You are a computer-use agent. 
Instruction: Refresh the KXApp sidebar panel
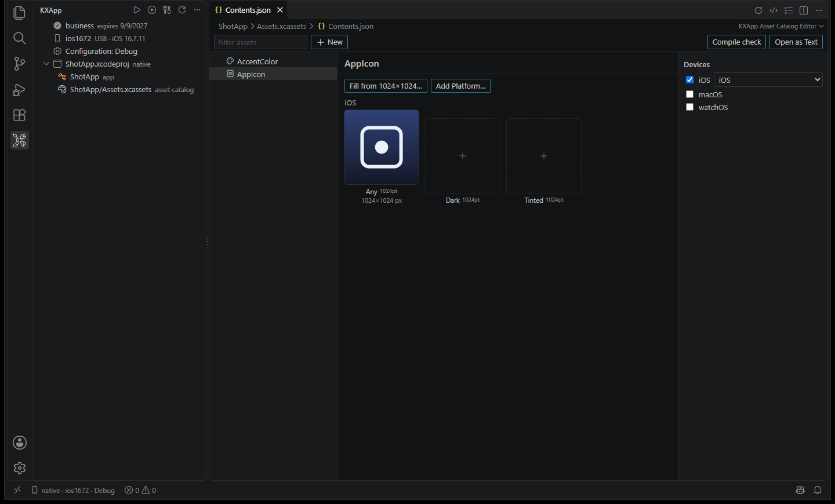coord(182,10)
